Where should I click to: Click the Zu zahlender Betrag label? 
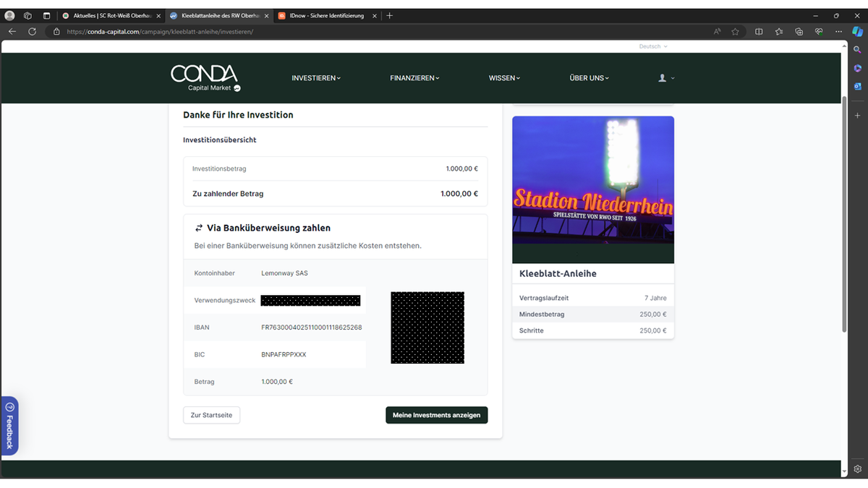[x=228, y=194]
